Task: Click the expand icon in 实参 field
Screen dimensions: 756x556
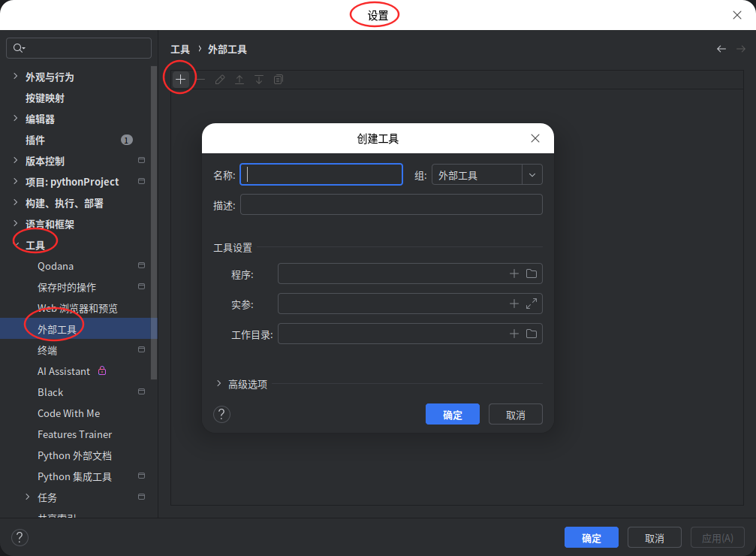Action: pos(532,304)
